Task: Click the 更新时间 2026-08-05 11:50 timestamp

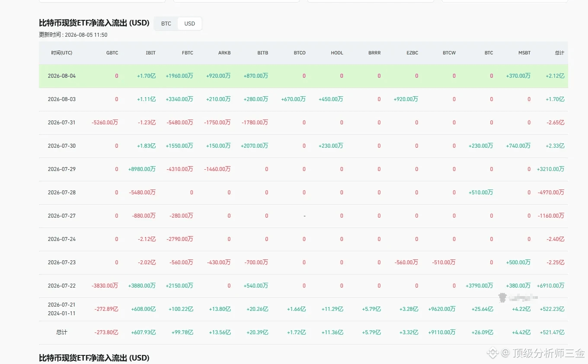Action: [73, 35]
